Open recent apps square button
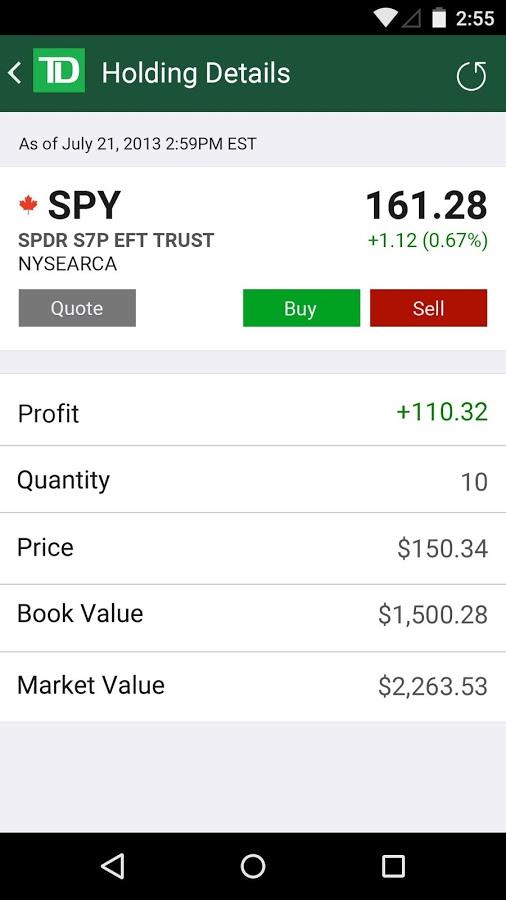Screen dimensions: 506x900 coord(394,866)
